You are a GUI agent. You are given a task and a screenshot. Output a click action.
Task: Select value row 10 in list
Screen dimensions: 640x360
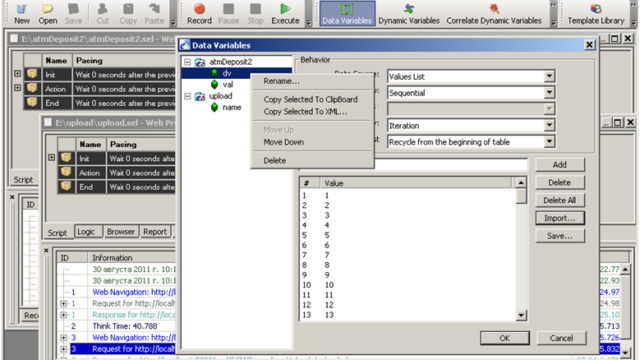point(408,285)
